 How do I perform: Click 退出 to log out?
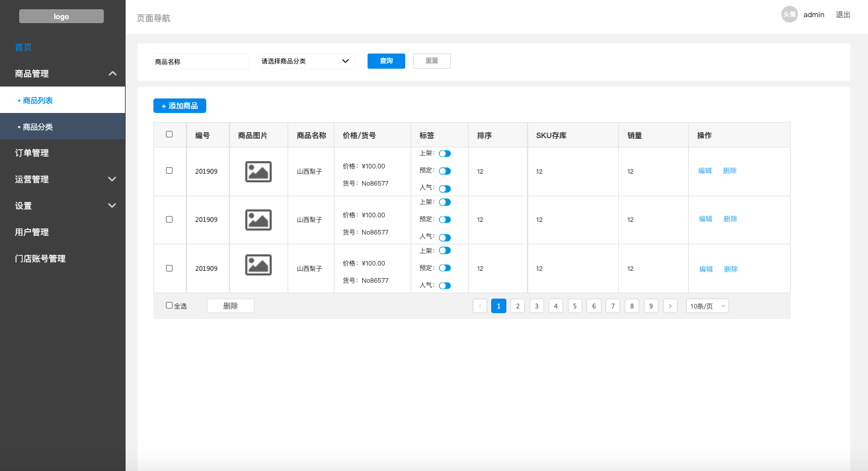tap(843, 15)
